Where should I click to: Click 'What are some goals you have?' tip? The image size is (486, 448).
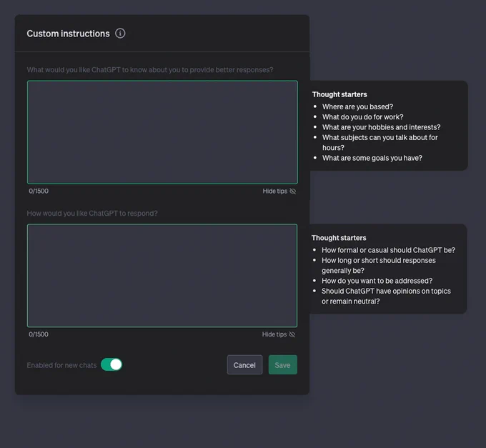click(372, 158)
